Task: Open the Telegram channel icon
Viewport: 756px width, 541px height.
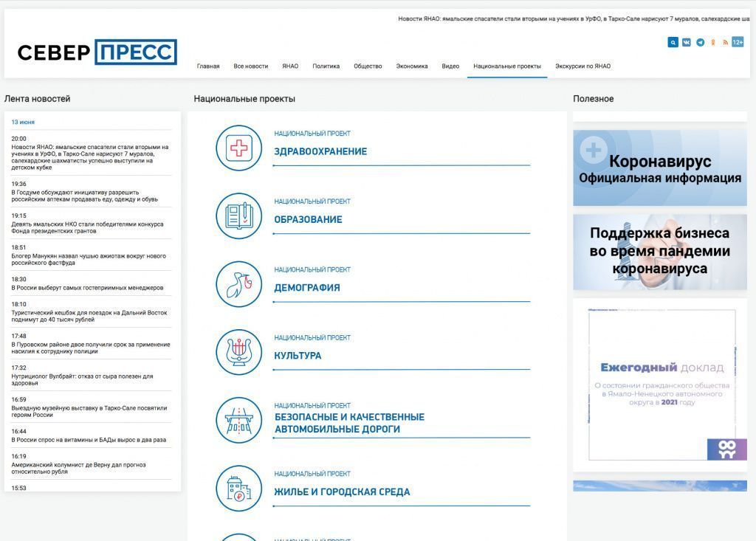Action: tap(700, 43)
